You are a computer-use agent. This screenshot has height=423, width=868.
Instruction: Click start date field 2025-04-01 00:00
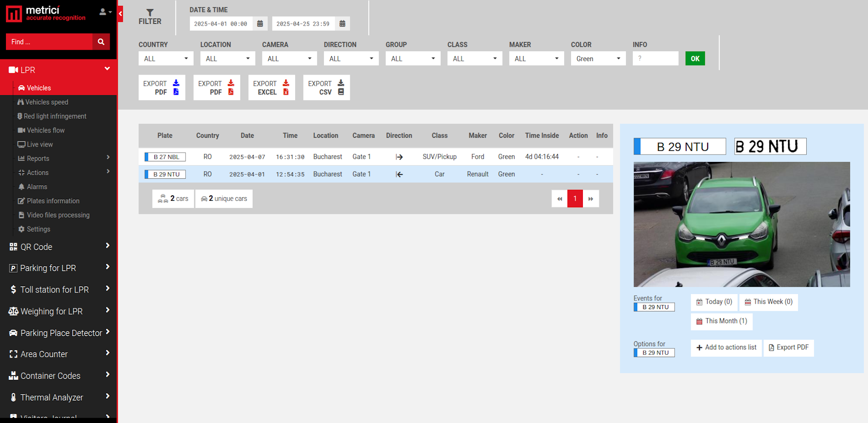pyautogui.click(x=221, y=24)
